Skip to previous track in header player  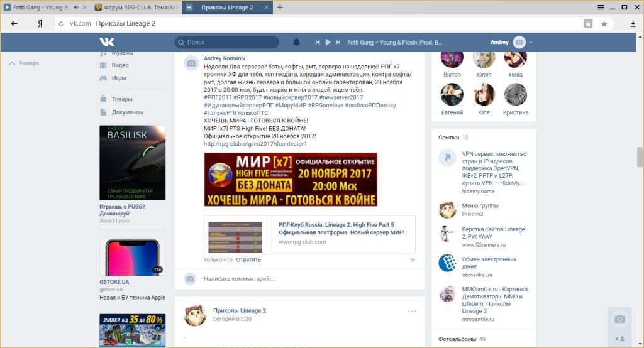(x=318, y=42)
